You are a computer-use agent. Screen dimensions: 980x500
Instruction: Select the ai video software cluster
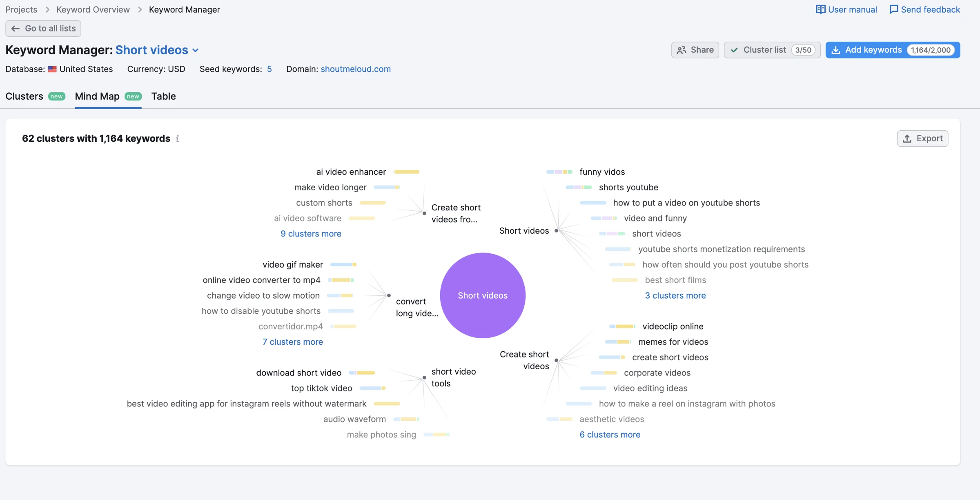(x=307, y=219)
